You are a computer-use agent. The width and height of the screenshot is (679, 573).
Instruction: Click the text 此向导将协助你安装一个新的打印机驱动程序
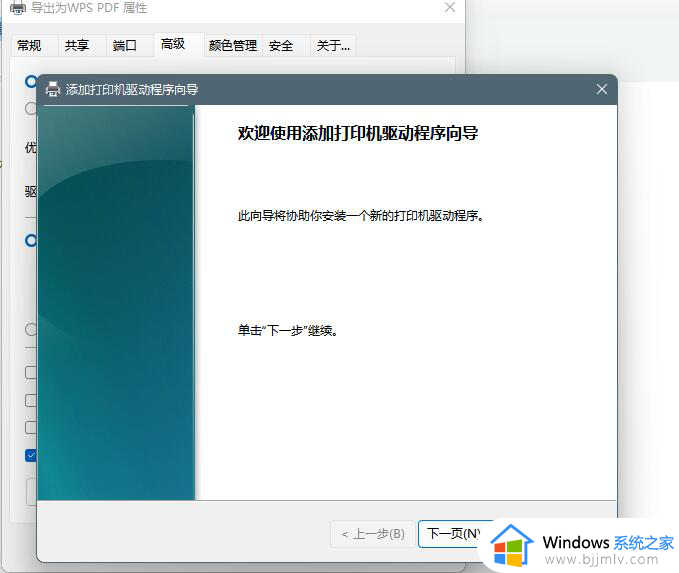360,215
